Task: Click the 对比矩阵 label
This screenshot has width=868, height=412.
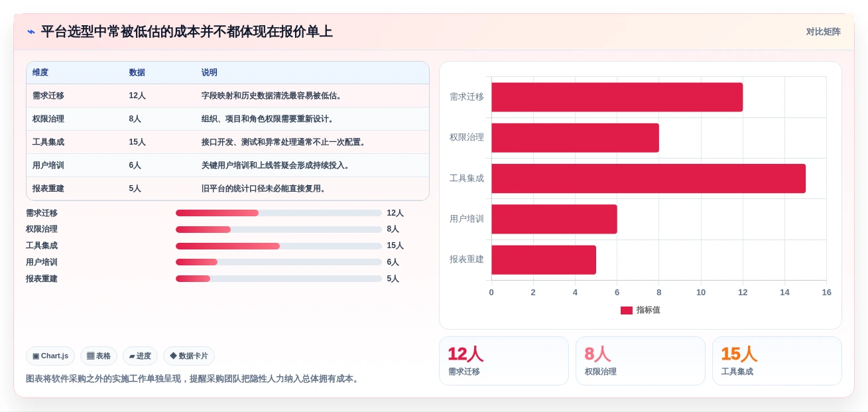Action: 823,32
